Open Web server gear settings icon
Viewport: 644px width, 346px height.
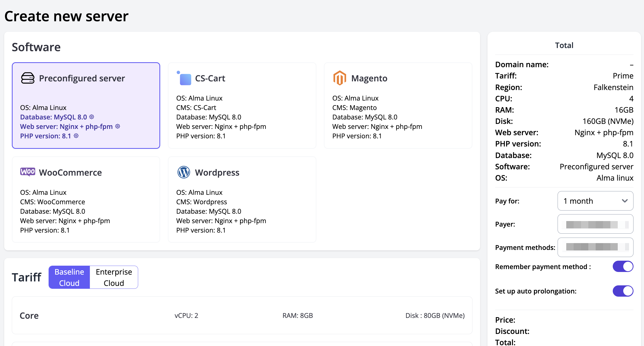click(x=118, y=126)
